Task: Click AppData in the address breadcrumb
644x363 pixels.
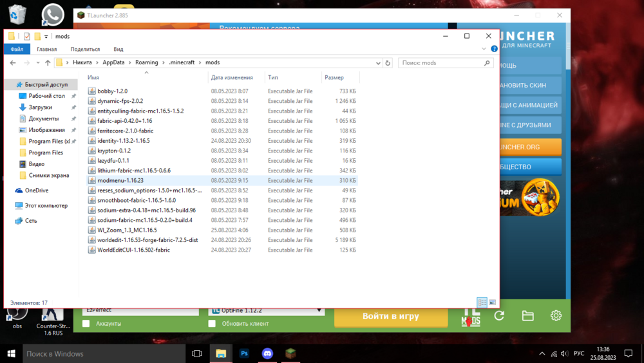Action: point(113,62)
